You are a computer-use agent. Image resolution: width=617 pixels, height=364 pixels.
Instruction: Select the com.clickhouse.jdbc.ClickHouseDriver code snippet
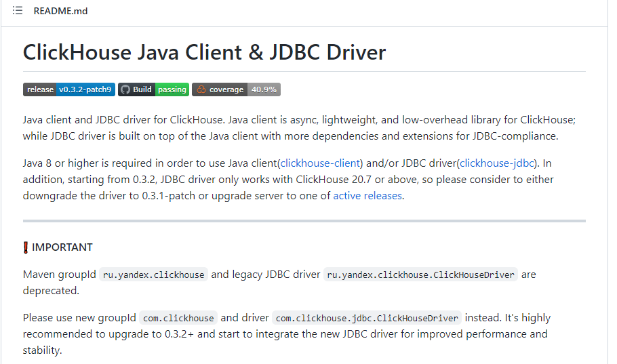pyautogui.click(x=367, y=317)
